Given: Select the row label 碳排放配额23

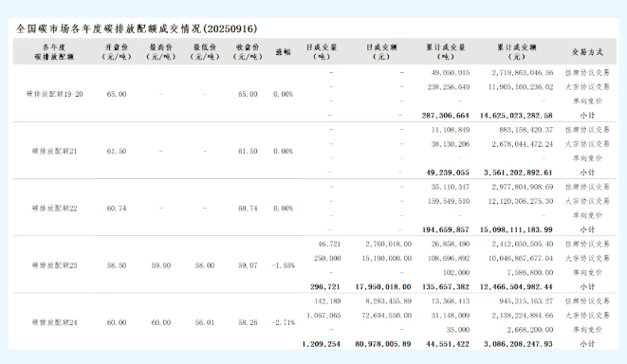Looking at the screenshot, I should 54,265.
